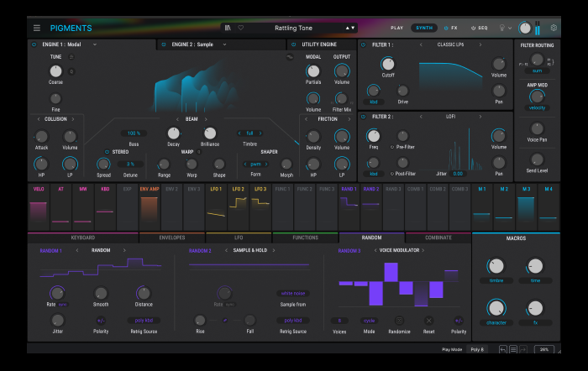The image size is (588, 371).
Task: Expand the dropdown beside the lightbulb icon
Action: tap(510, 28)
